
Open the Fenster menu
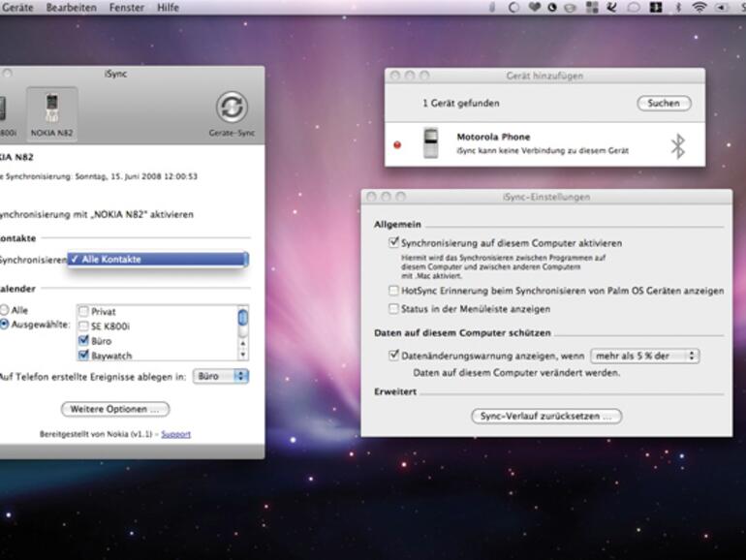tap(126, 8)
